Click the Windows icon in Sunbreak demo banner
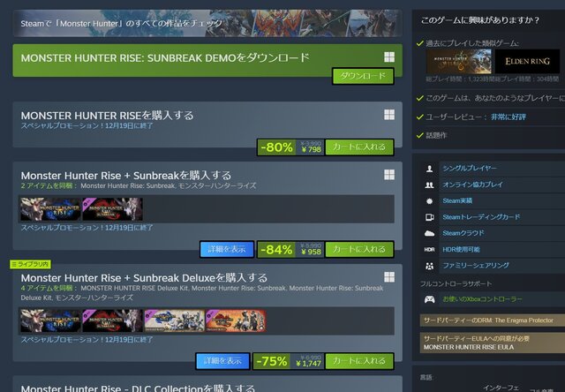This screenshot has width=565, height=392. [x=389, y=57]
